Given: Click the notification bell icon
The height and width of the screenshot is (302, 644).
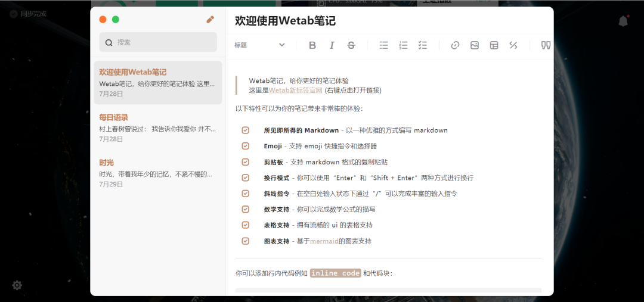Looking at the screenshot, I should tap(623, 21).
